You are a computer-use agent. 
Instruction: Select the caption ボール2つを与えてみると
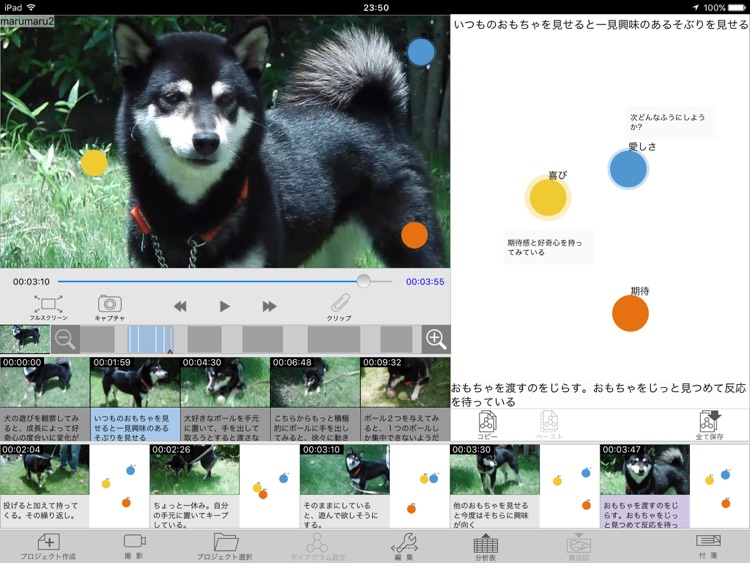click(406, 424)
